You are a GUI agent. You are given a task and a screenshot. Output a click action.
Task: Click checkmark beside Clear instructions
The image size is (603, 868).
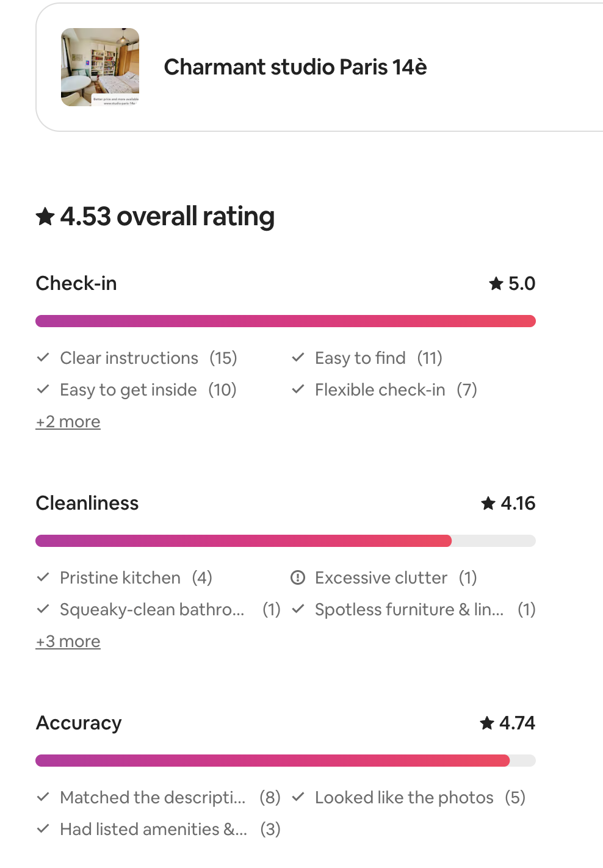(x=43, y=358)
